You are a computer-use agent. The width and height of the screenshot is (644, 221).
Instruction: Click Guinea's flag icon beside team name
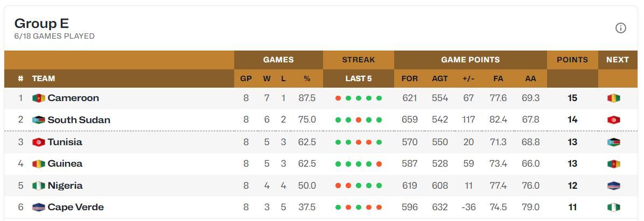[39, 164]
